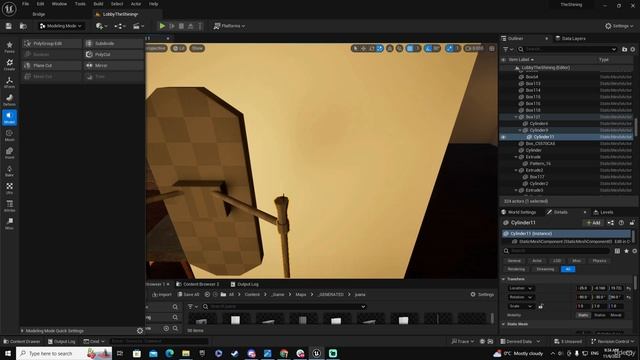The height and width of the screenshot is (360, 640).
Task: Click the green Play button
Action: (x=162, y=26)
